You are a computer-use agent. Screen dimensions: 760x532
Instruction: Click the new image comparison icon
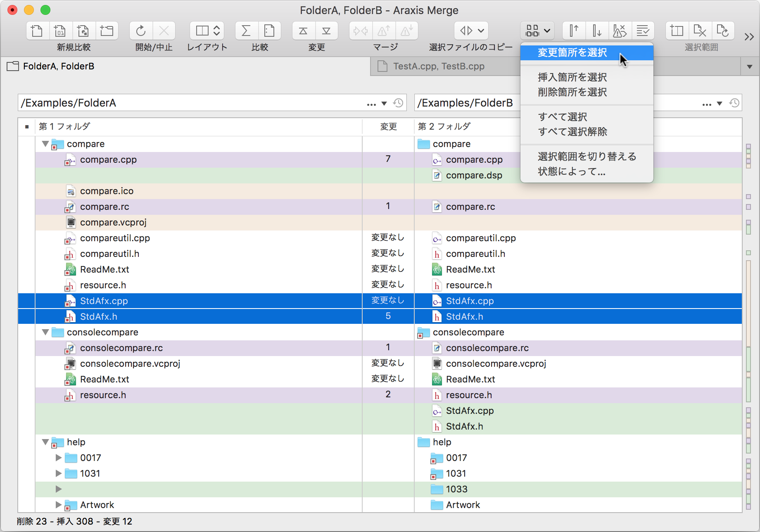coord(83,31)
